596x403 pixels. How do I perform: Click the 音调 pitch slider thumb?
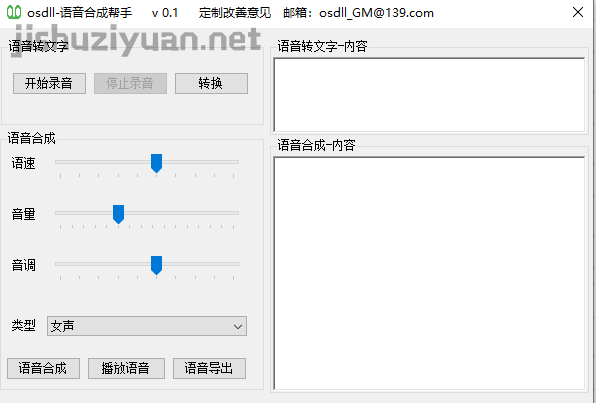click(156, 265)
